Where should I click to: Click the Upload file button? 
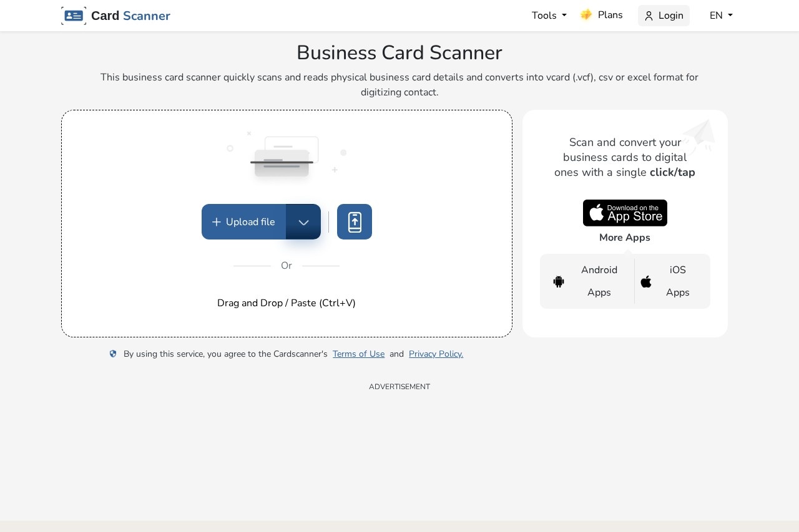(x=244, y=222)
